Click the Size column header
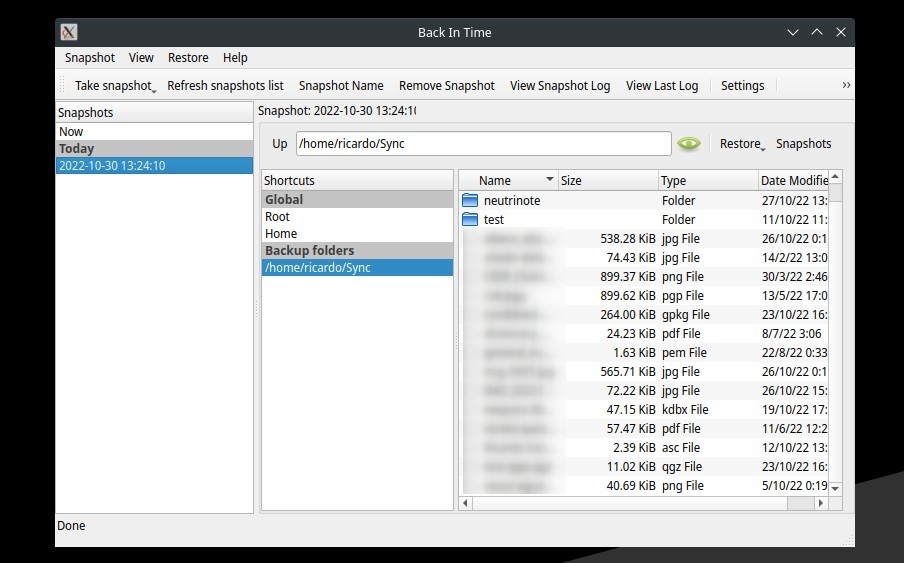Image resolution: width=904 pixels, height=563 pixels. coord(608,180)
